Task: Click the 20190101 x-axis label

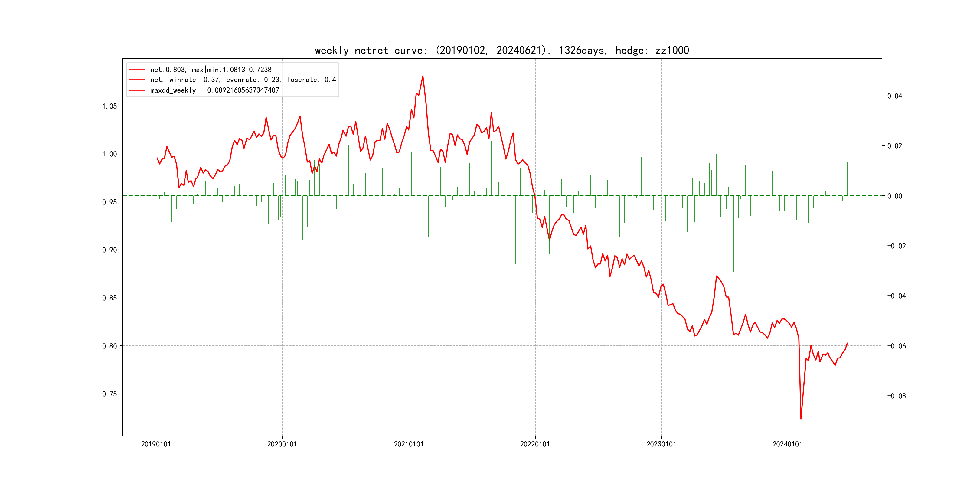Action: pyautogui.click(x=156, y=444)
